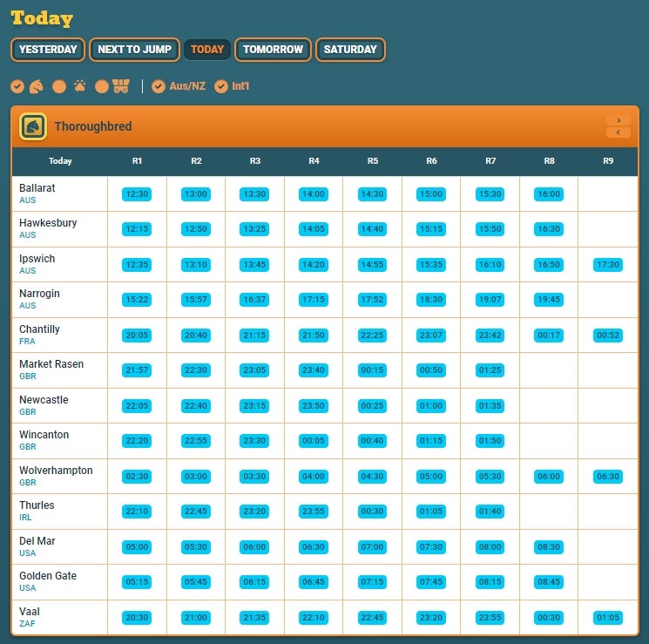This screenshot has width=649, height=644.
Task: Switch to Next To Jump tab
Action: (134, 50)
